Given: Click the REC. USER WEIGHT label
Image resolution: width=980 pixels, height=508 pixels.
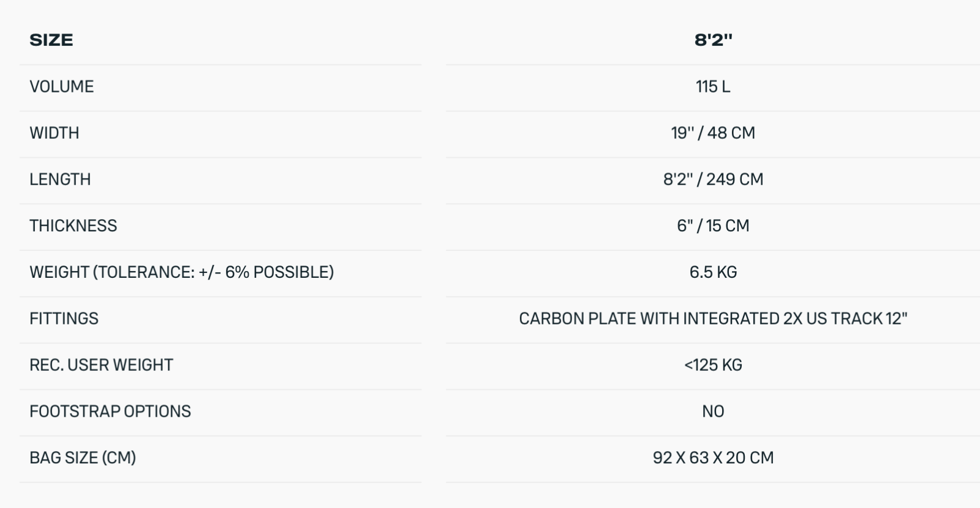Looking at the screenshot, I should tap(102, 365).
